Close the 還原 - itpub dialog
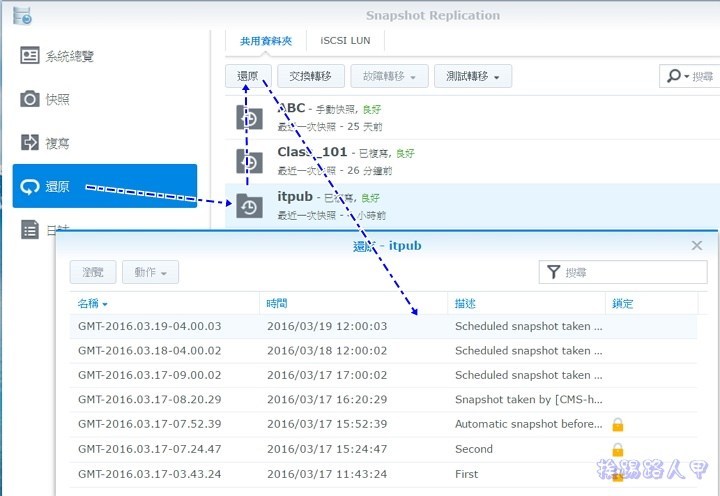720x496 pixels. 697,245
